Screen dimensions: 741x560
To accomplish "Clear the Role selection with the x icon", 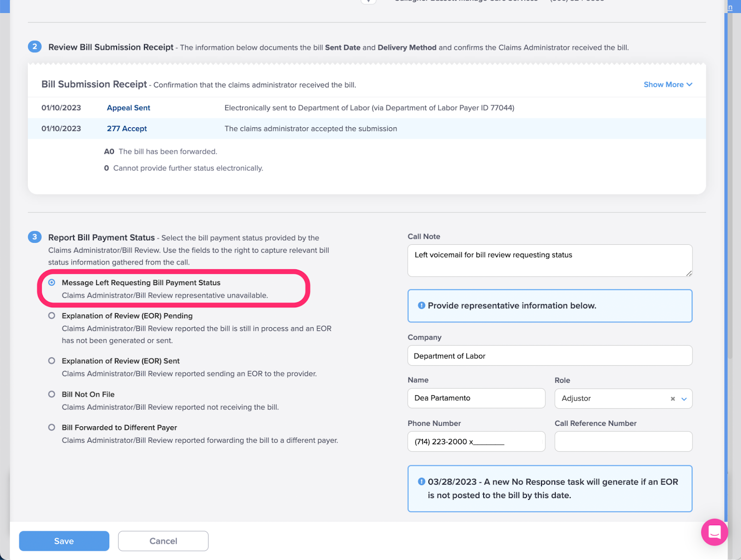I will coord(672,398).
